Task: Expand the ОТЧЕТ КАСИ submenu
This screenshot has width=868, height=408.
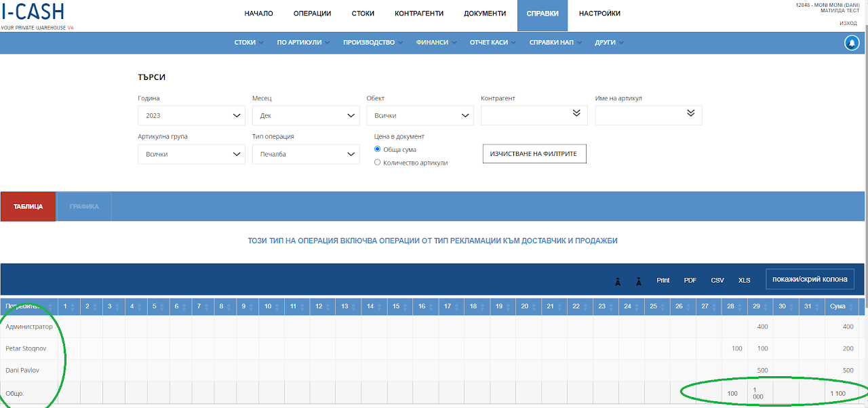Action: [x=493, y=42]
